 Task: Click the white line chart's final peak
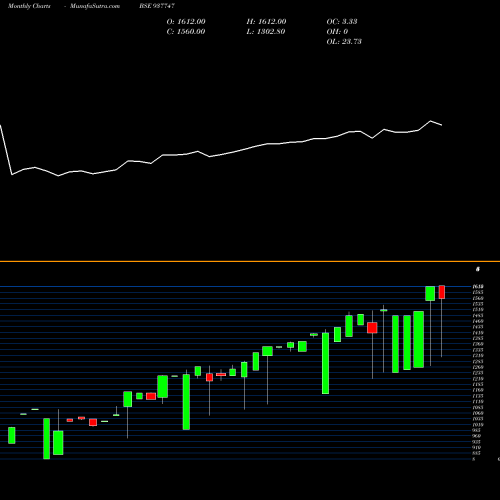click(x=430, y=121)
